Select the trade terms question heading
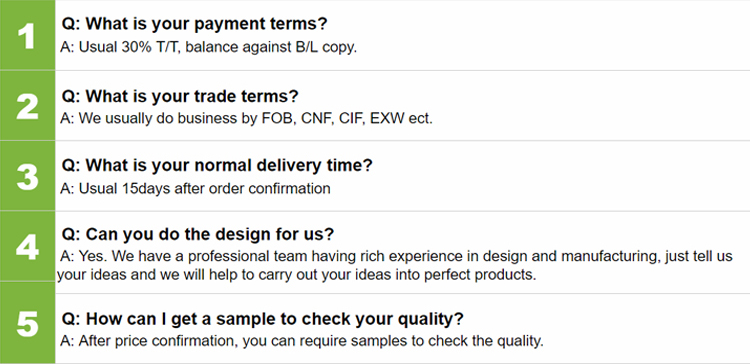 180,96
